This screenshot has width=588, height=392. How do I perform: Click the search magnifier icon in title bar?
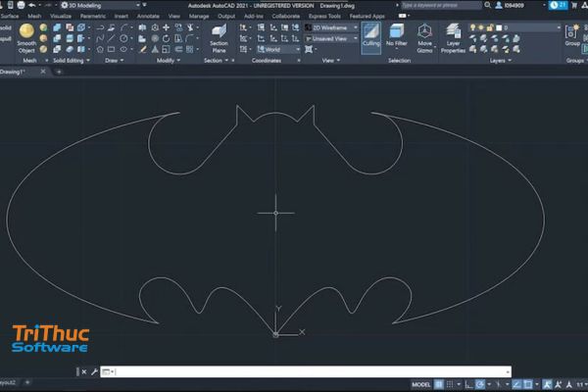click(x=487, y=5)
